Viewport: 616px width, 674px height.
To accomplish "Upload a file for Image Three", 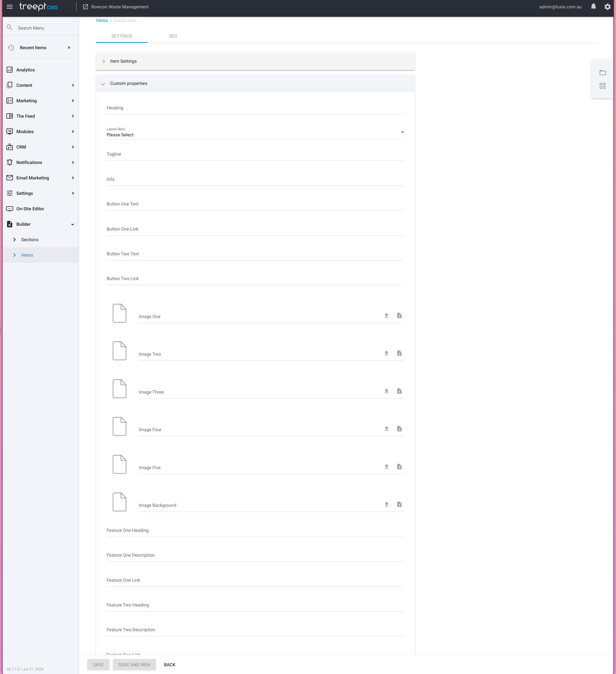I will tap(387, 391).
